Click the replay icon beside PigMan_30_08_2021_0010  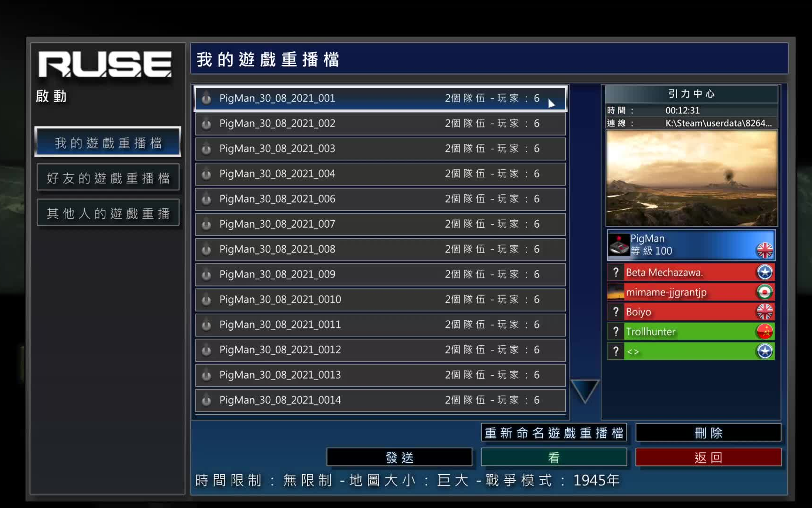click(x=206, y=300)
